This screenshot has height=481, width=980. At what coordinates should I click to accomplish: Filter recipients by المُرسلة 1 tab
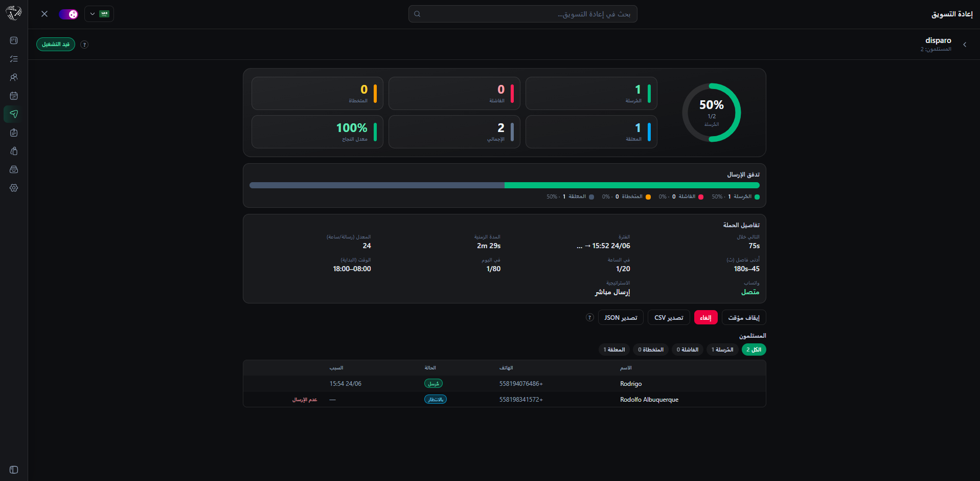(722, 349)
